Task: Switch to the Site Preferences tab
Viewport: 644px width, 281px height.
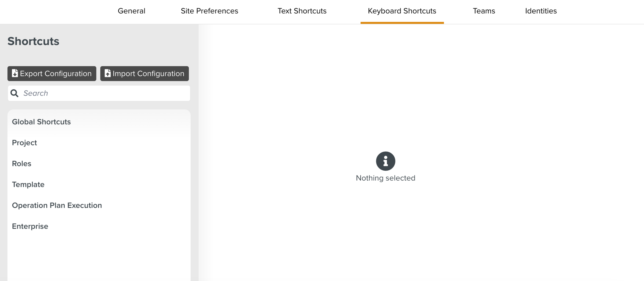Action: click(x=209, y=11)
